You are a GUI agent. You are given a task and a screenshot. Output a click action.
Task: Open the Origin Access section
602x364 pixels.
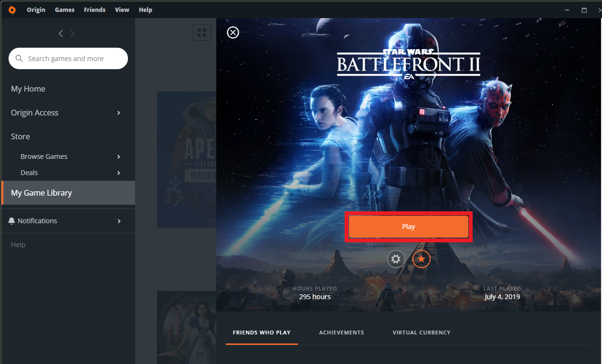tap(34, 113)
